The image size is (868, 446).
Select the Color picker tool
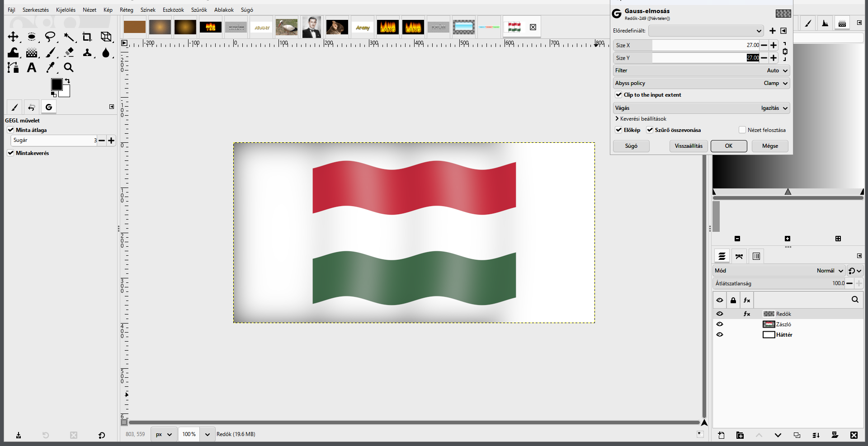coord(50,68)
